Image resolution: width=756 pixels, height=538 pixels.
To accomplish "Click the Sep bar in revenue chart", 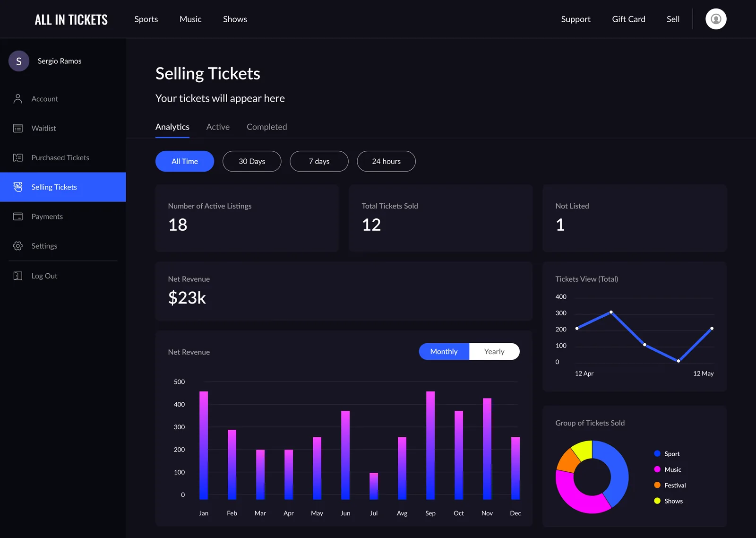I will 430,445.
